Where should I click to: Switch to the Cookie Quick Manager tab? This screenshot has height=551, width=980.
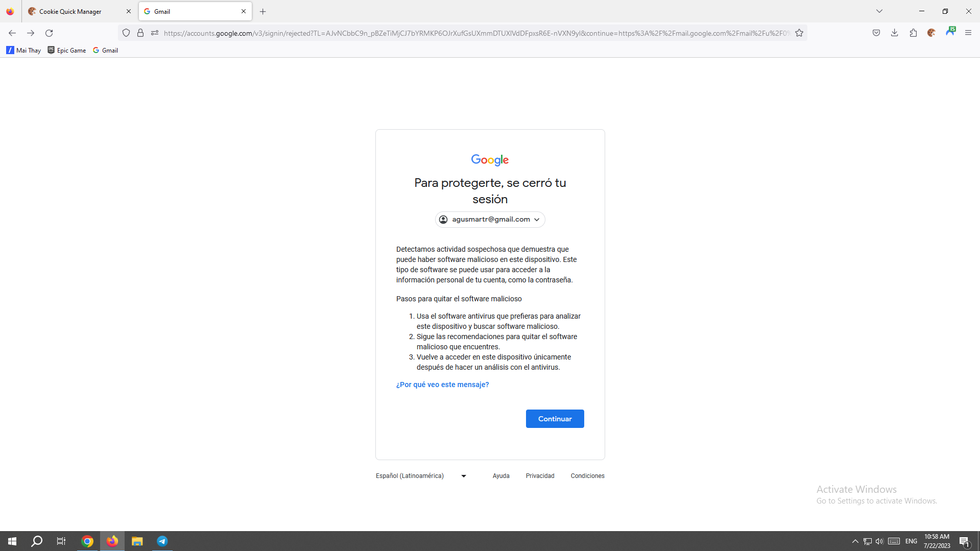click(x=80, y=11)
